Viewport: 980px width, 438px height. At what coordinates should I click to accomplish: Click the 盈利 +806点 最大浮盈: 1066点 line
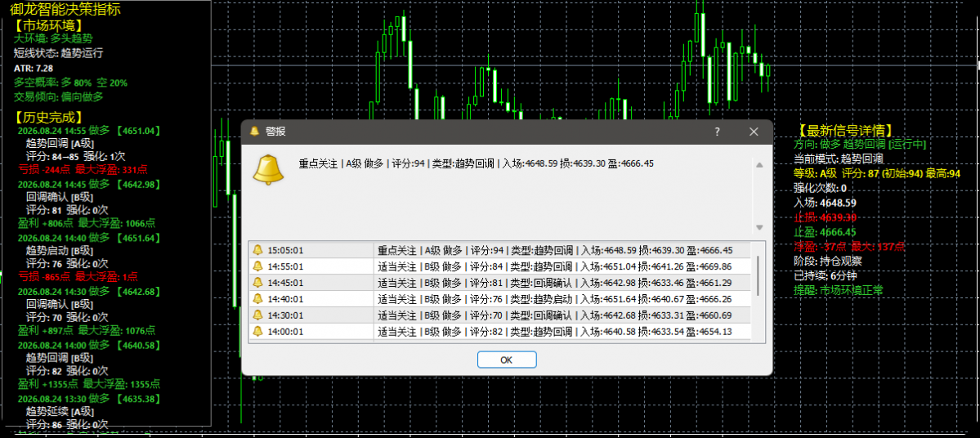click(87, 223)
